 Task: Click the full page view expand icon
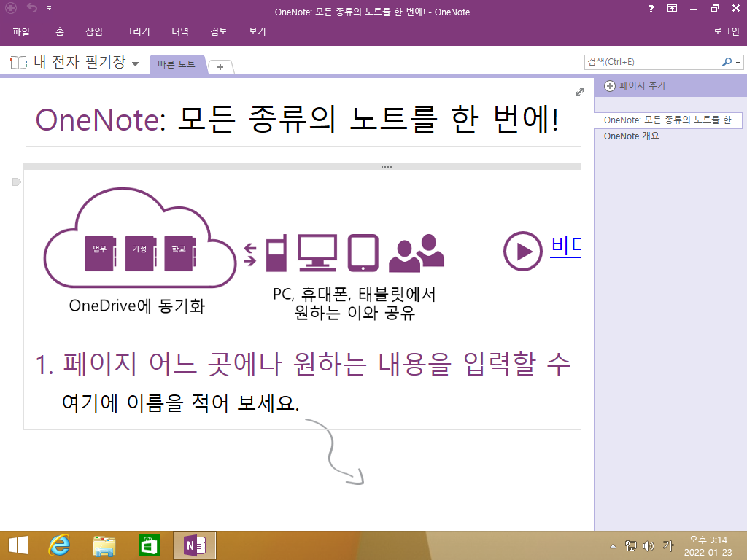[580, 92]
